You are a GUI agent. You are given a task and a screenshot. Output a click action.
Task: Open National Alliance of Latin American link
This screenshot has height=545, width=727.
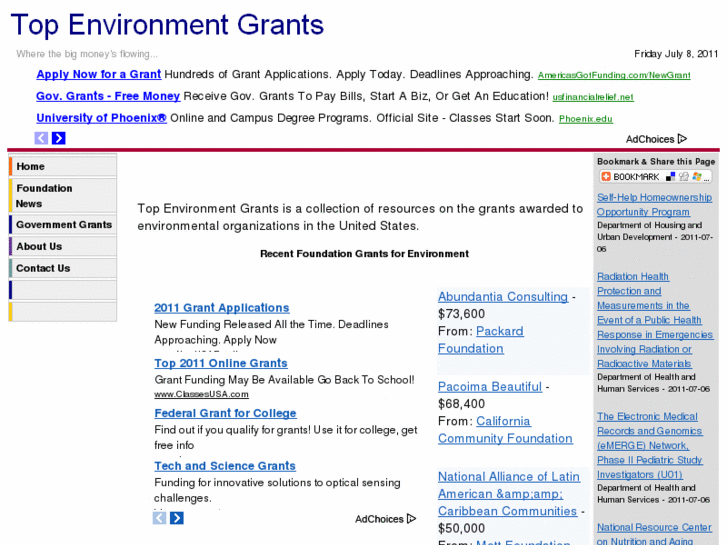click(x=509, y=494)
